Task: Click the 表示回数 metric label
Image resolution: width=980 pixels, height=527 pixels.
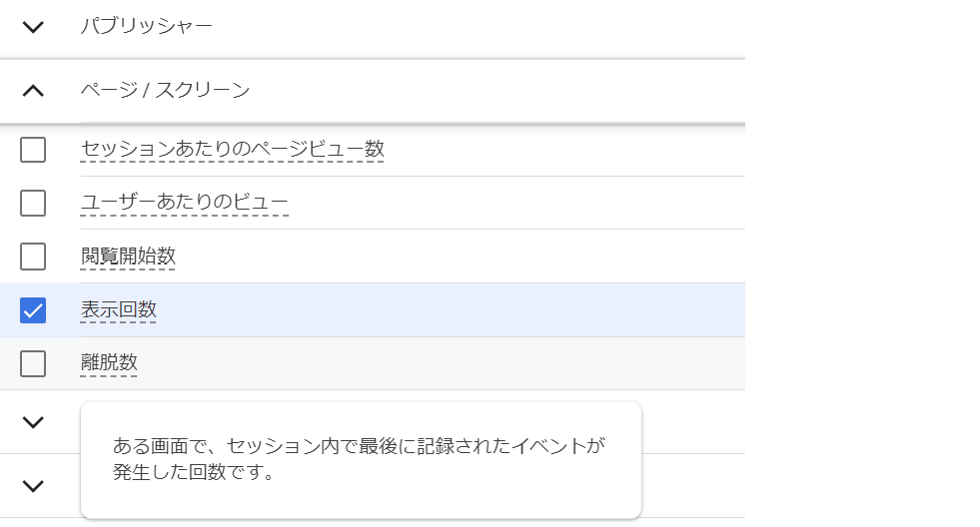Action: point(118,310)
